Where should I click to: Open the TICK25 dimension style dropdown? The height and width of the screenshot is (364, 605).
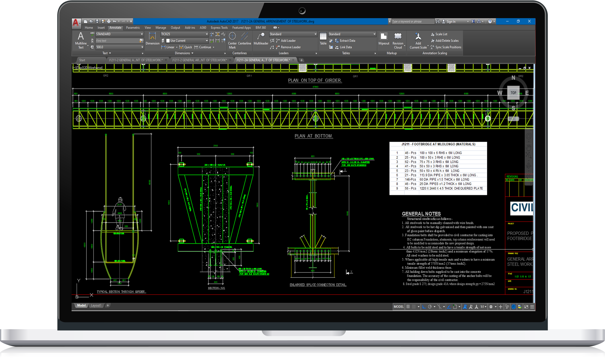point(207,34)
